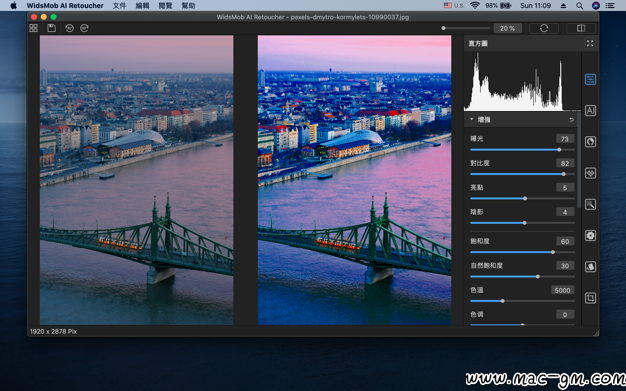The width and height of the screenshot is (626, 391).
Task: Click the 曝光 slider track
Action: (522, 150)
